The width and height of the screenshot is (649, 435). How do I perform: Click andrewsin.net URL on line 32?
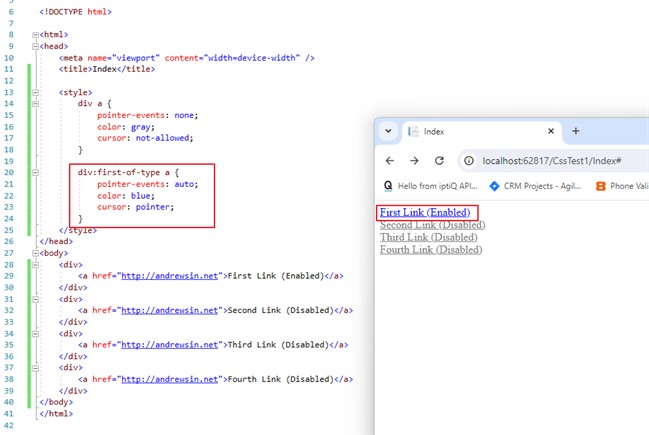point(170,310)
